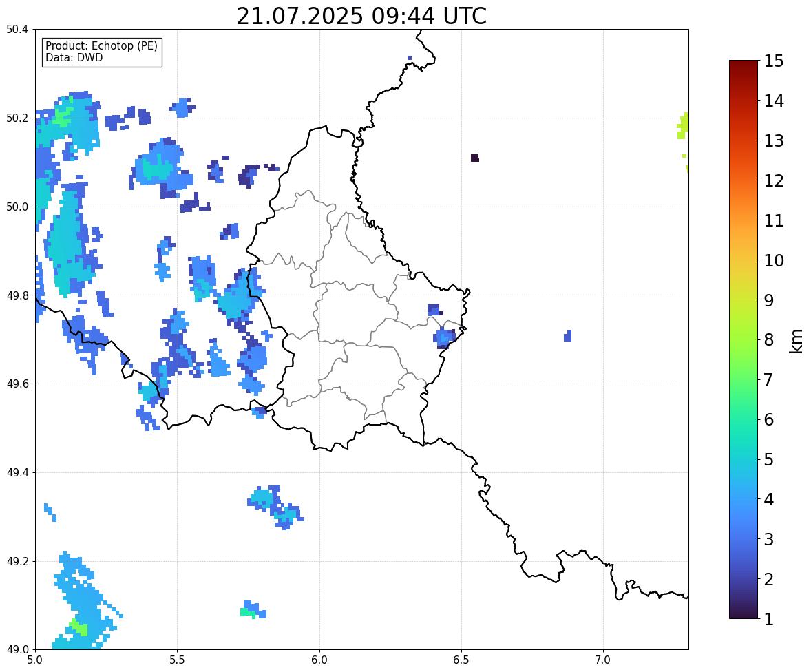Click the 6.0 longitude axis label

click(319, 660)
